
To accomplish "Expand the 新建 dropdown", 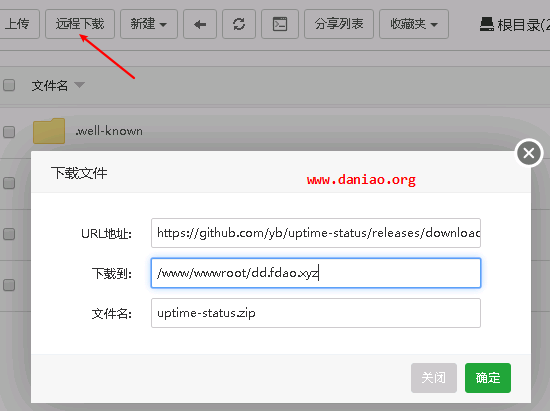I will (149, 24).
